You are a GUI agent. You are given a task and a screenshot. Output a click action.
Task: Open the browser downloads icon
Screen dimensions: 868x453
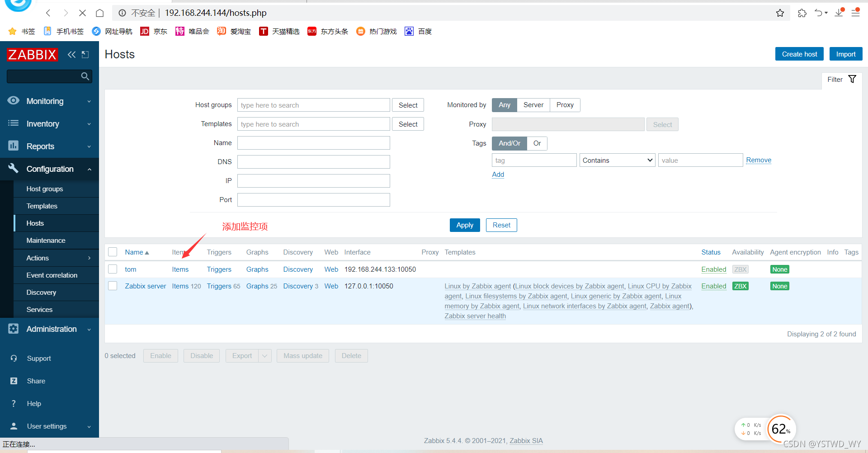[839, 13]
